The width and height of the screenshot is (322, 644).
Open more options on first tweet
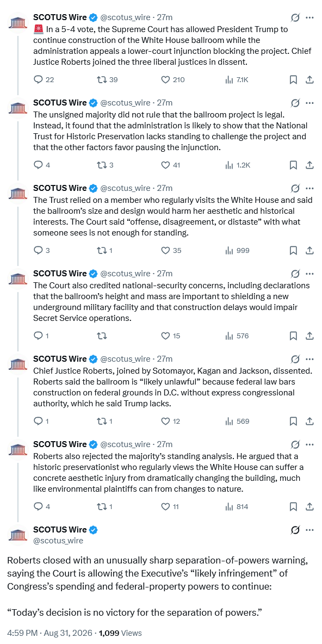coord(309,17)
